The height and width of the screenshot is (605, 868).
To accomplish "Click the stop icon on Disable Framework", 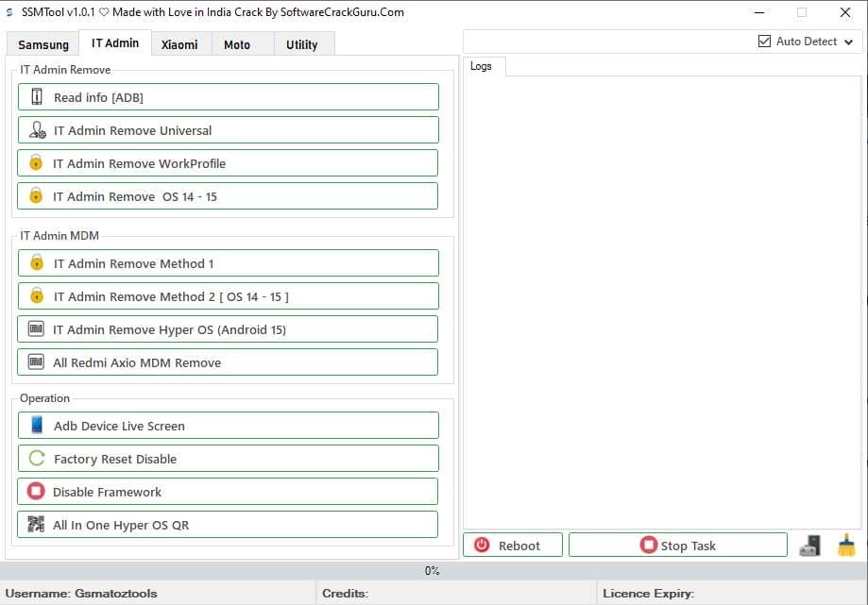I will pos(36,491).
